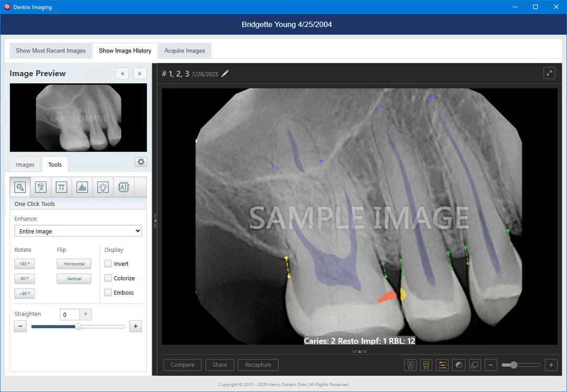
Task: Click the Straighten slider handle
Action: (78, 326)
